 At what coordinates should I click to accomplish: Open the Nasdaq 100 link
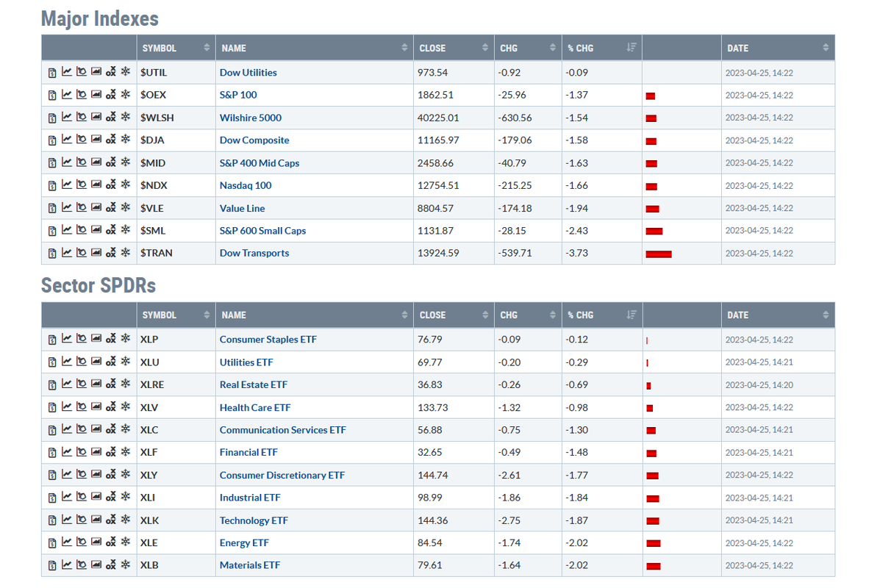[x=246, y=185]
